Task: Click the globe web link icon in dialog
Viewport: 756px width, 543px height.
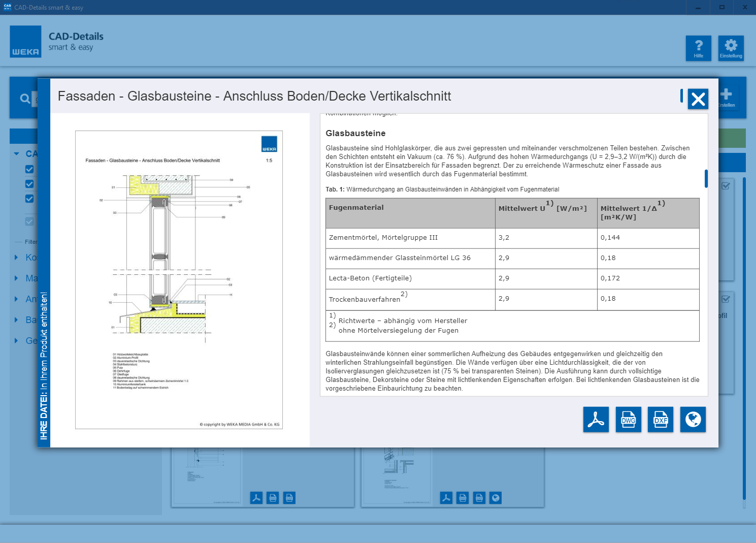Action: coord(693,420)
